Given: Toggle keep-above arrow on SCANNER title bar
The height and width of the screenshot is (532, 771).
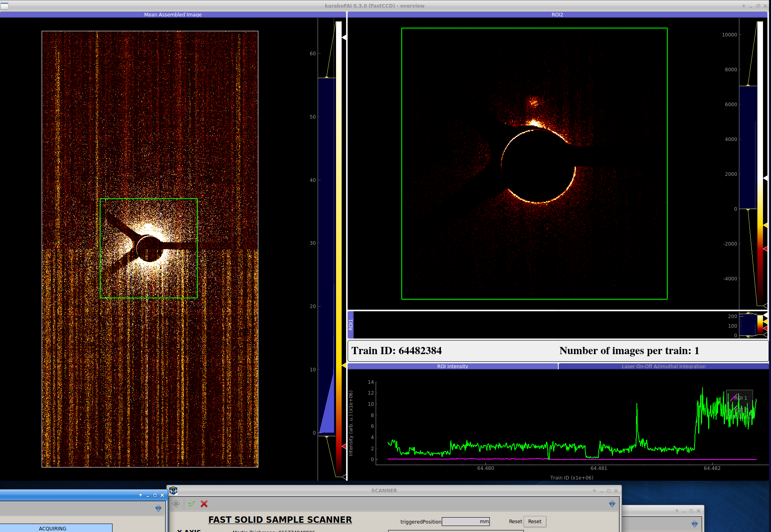Looking at the screenshot, I should click(x=594, y=491).
